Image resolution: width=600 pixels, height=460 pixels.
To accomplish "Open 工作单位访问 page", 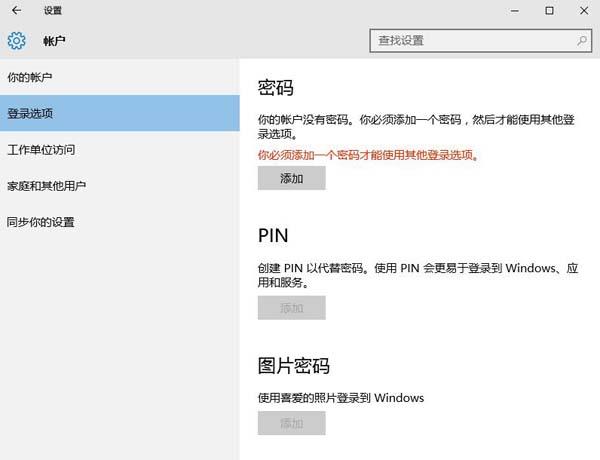I will click(x=120, y=150).
